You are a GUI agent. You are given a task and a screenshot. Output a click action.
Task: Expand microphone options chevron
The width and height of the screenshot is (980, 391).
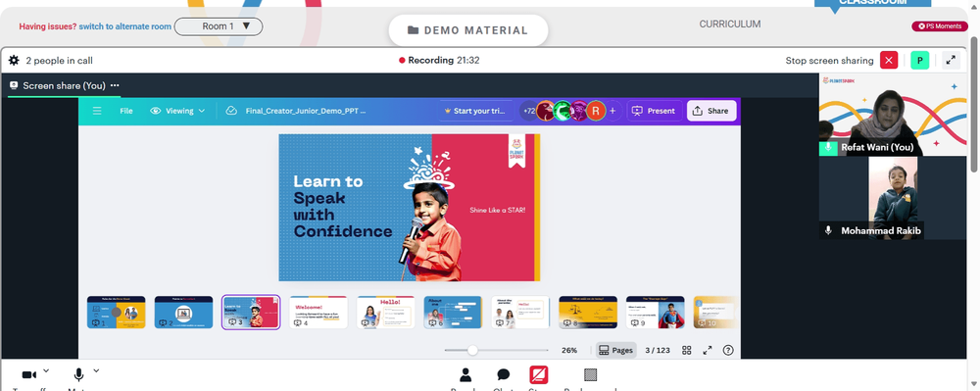tap(96, 371)
